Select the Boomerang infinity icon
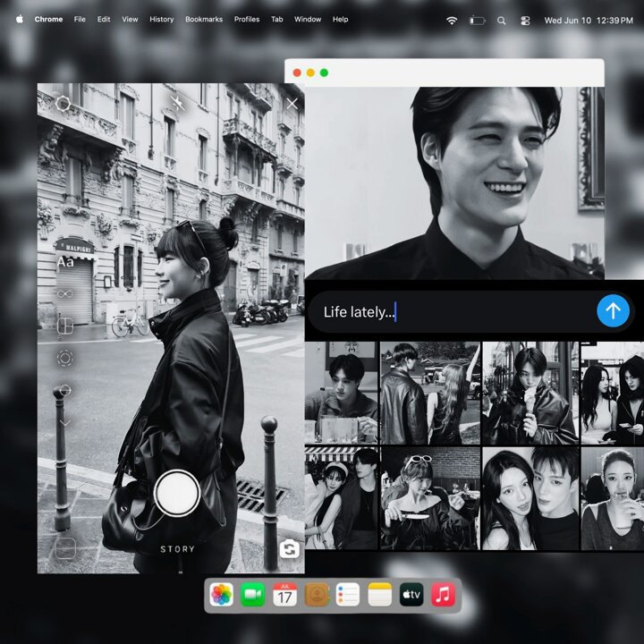Viewport: 644px width, 644px height. (65, 293)
